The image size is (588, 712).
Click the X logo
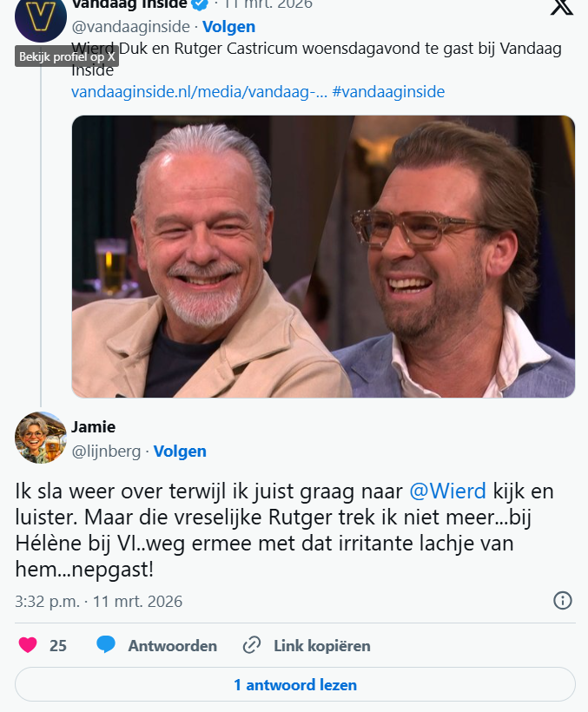click(562, 7)
